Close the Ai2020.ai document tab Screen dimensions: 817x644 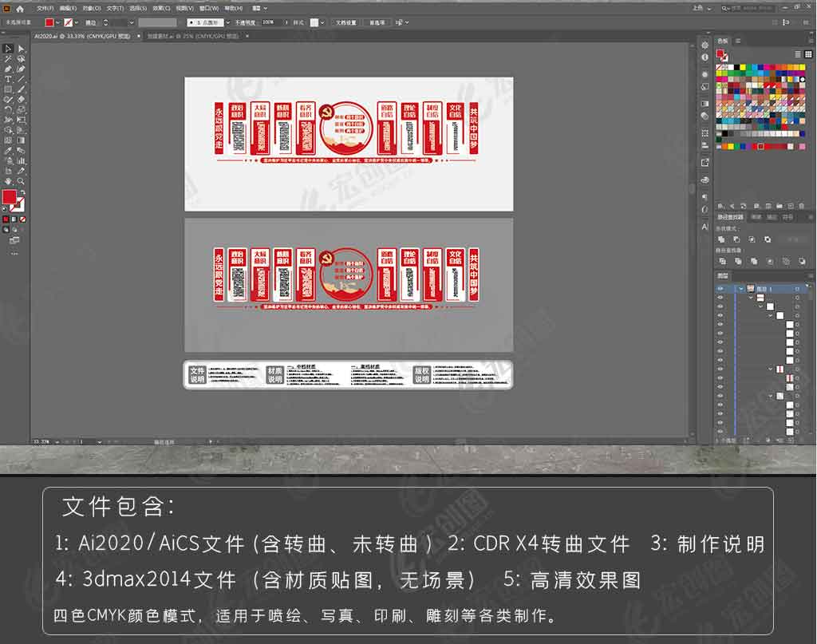[139, 36]
